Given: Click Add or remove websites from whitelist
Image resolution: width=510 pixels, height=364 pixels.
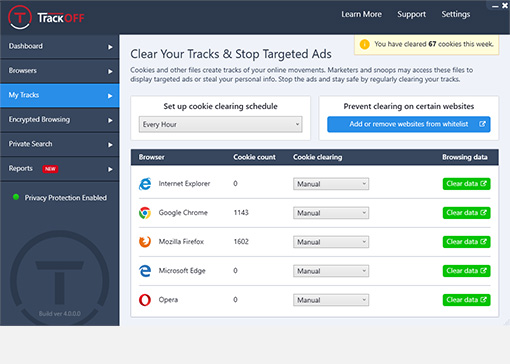Looking at the screenshot, I should click(x=409, y=124).
